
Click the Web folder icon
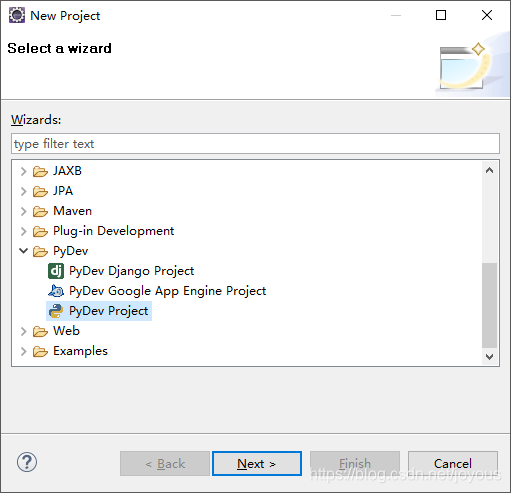coord(40,331)
